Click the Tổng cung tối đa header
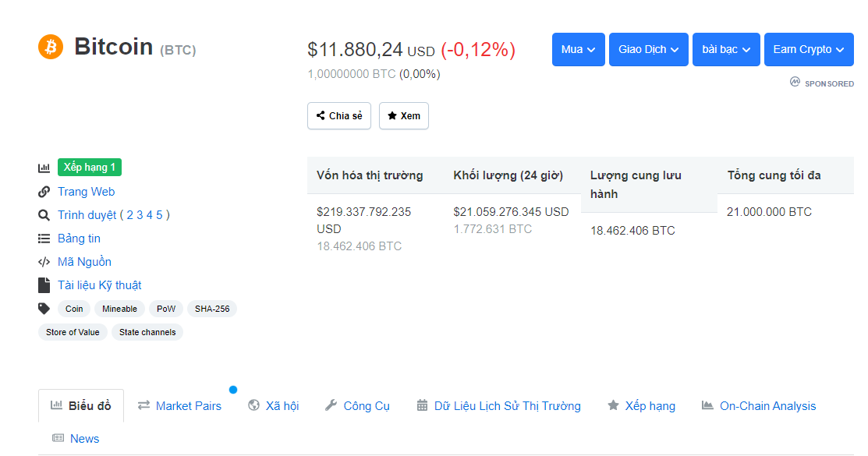Image resolution: width=868 pixels, height=456 pixels. pos(774,175)
